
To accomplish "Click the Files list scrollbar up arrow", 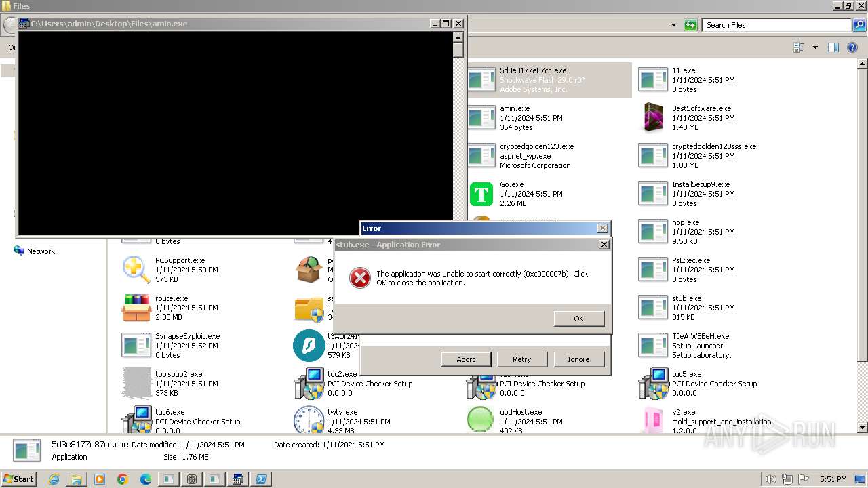I will click(863, 64).
